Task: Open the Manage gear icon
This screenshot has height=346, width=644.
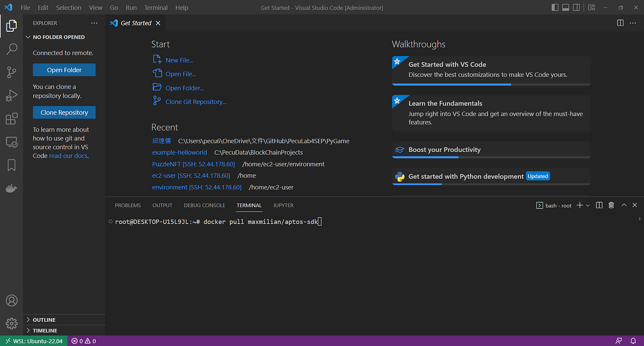Action: pos(11,323)
